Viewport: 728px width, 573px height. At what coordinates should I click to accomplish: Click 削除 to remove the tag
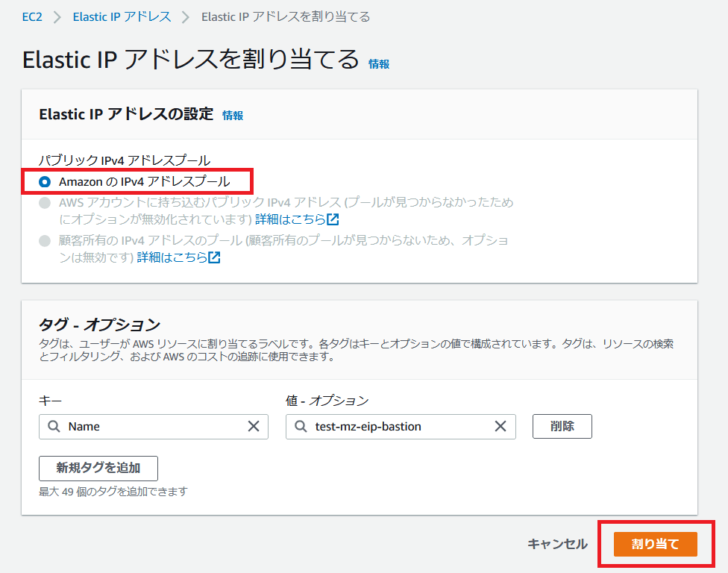point(562,426)
